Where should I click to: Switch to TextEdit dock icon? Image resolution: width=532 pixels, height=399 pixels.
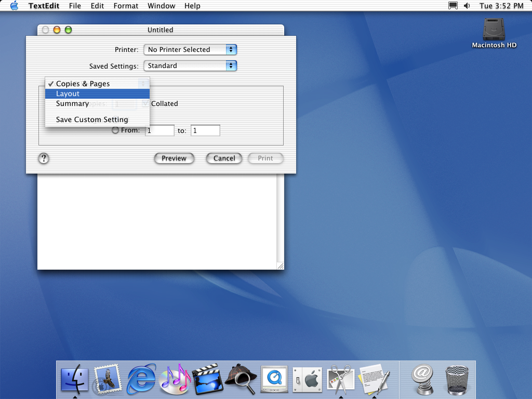coord(374,379)
